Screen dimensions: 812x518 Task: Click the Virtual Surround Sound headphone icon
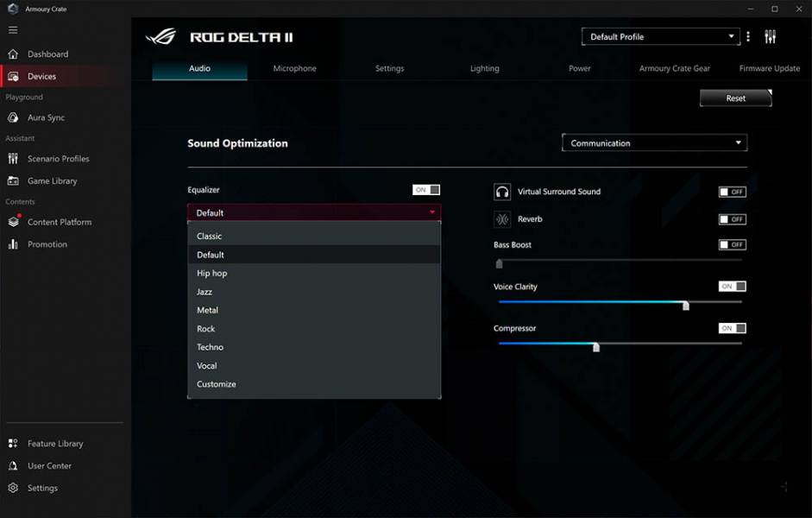coord(502,192)
